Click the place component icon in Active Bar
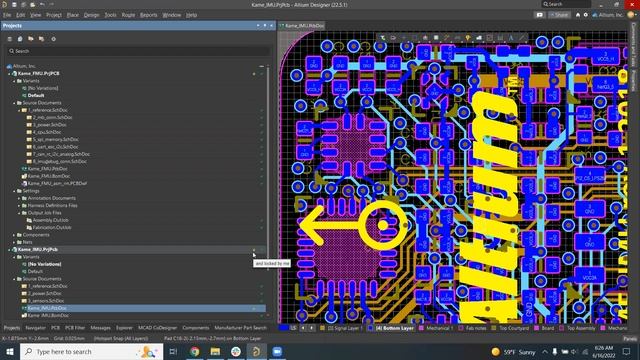 pos(436,38)
